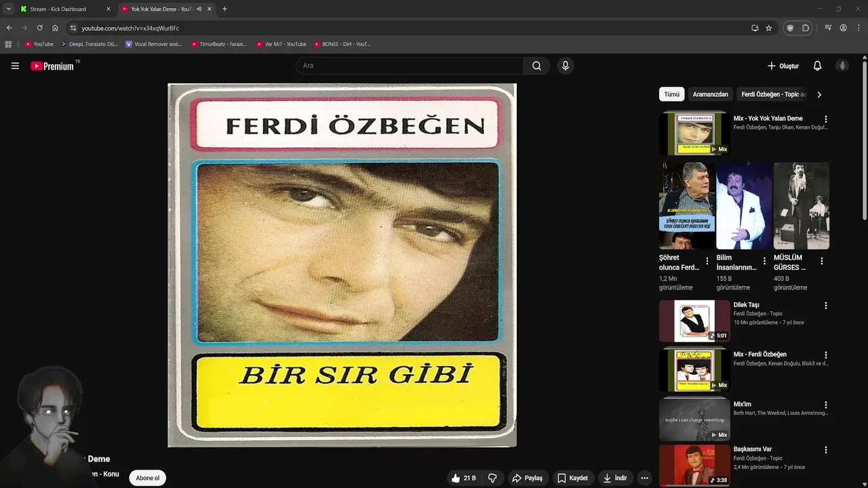Open YouTube notifications bell

click(817, 66)
